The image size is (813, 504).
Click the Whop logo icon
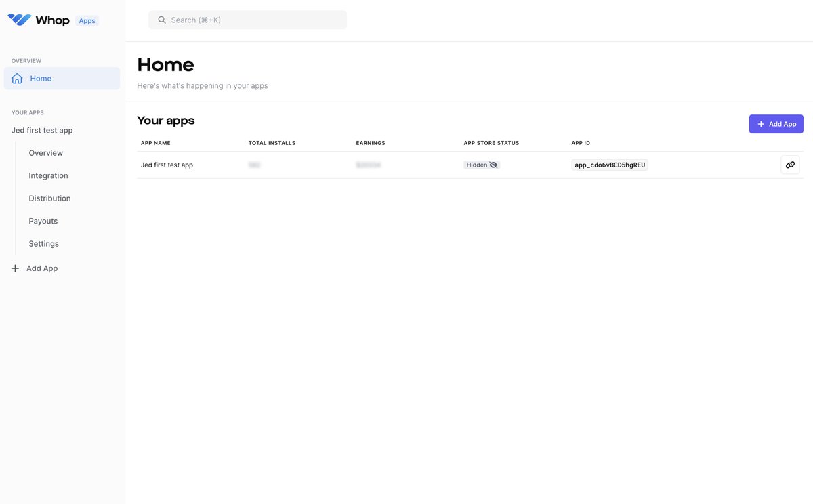[20, 20]
